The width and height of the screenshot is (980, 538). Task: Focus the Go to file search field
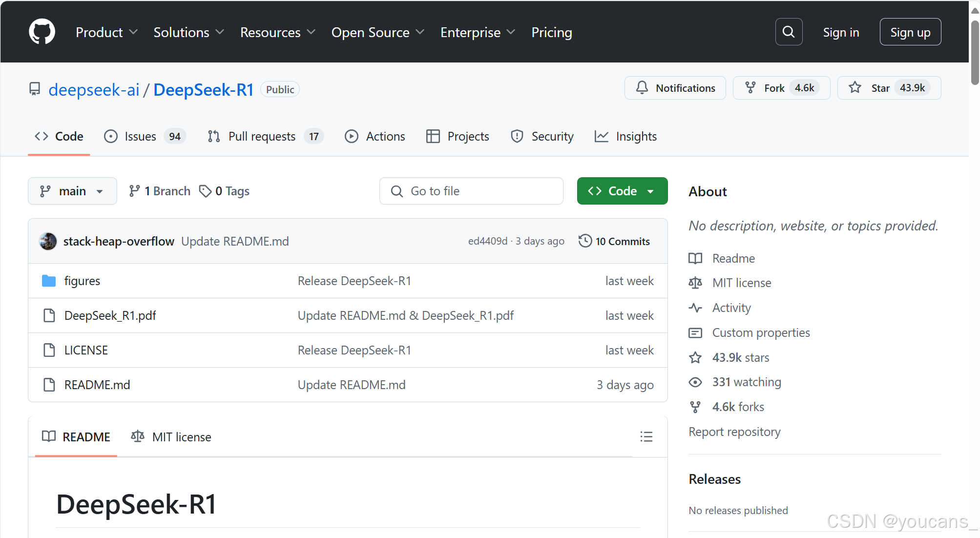[471, 191]
